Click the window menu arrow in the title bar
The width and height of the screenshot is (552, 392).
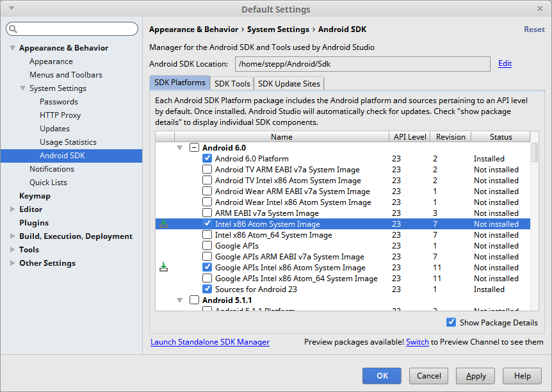coord(12,9)
